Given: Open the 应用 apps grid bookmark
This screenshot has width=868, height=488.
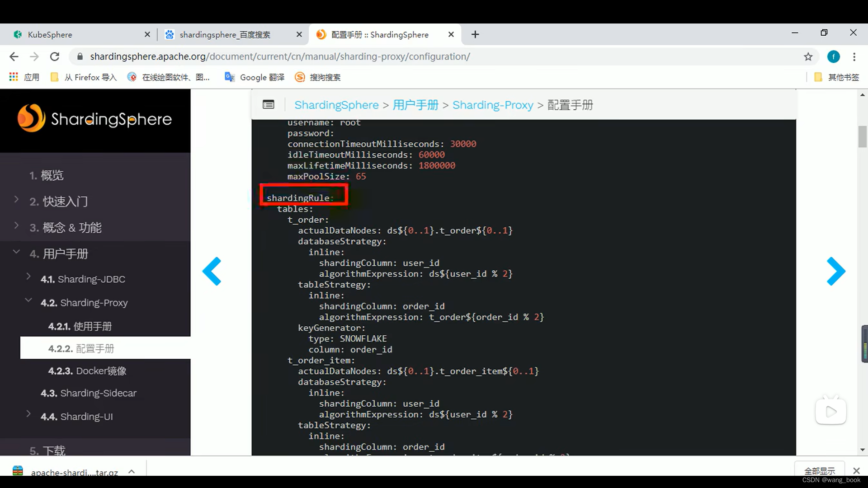Looking at the screenshot, I should 24,77.
